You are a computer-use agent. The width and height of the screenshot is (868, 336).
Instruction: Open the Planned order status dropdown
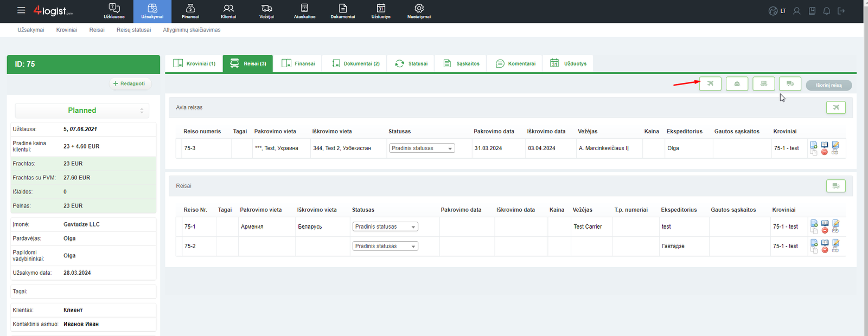pos(82,111)
